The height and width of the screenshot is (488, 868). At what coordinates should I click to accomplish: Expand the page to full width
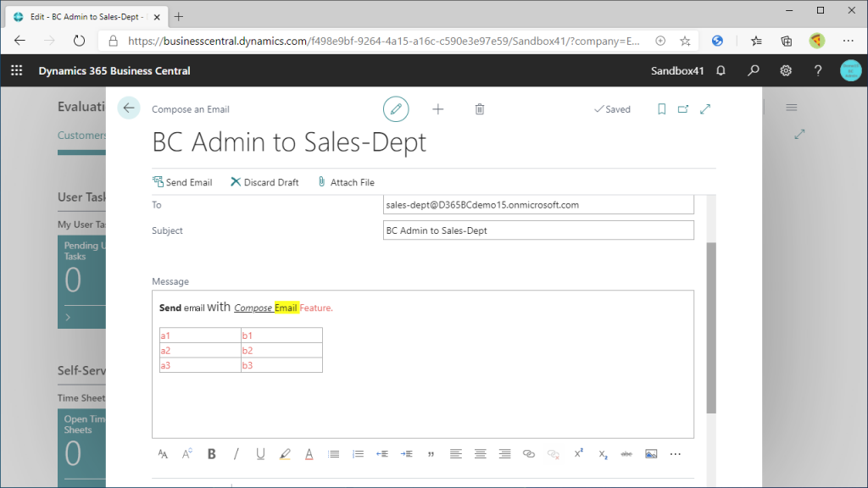pyautogui.click(x=705, y=109)
